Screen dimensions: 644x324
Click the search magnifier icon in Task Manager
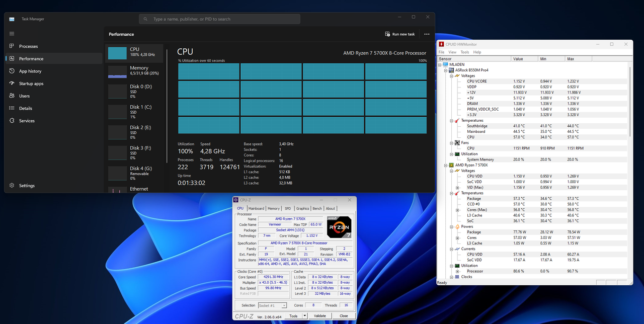(x=146, y=19)
